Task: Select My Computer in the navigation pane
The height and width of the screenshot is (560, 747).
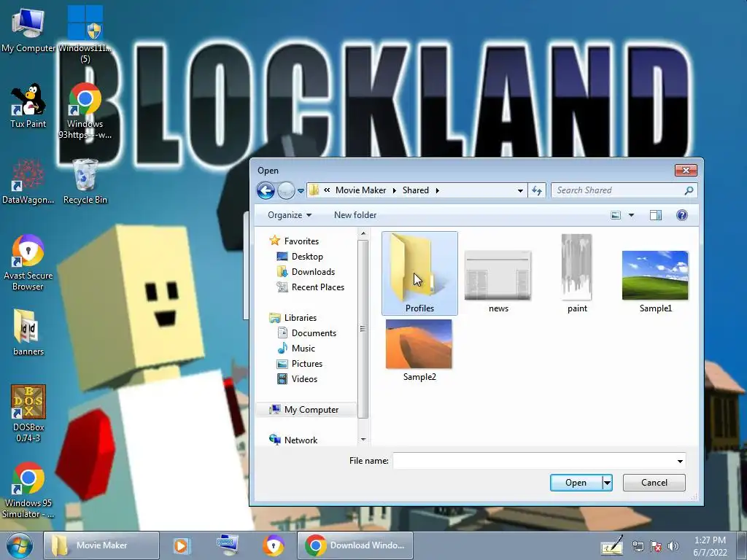Action: [306, 410]
